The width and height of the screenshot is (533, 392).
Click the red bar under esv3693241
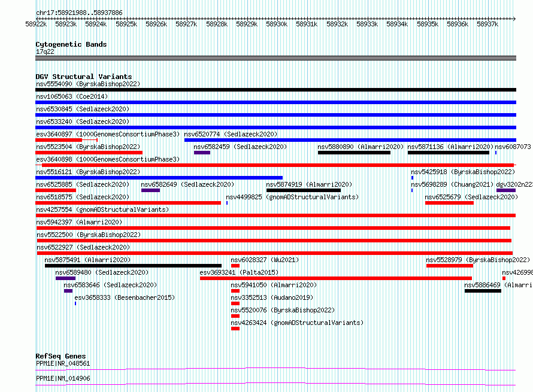point(336,278)
